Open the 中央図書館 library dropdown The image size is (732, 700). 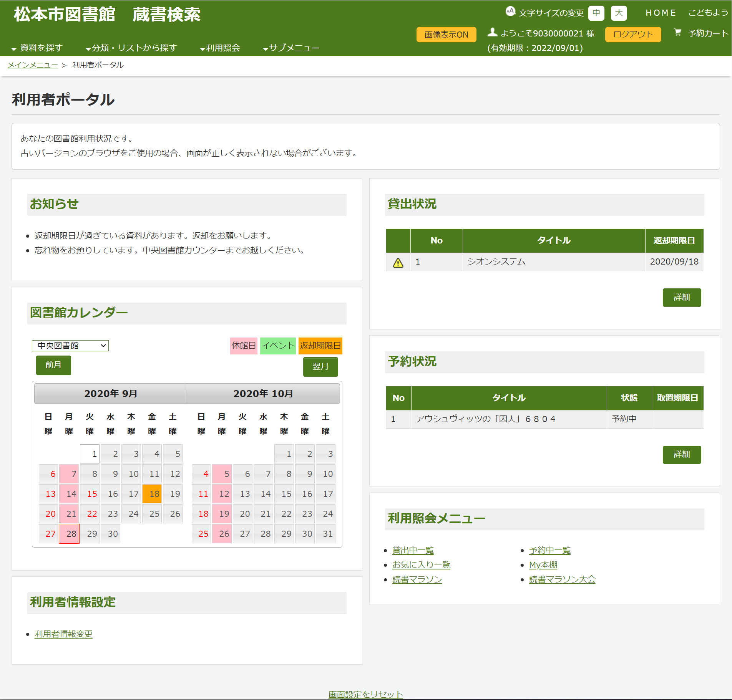coord(70,346)
